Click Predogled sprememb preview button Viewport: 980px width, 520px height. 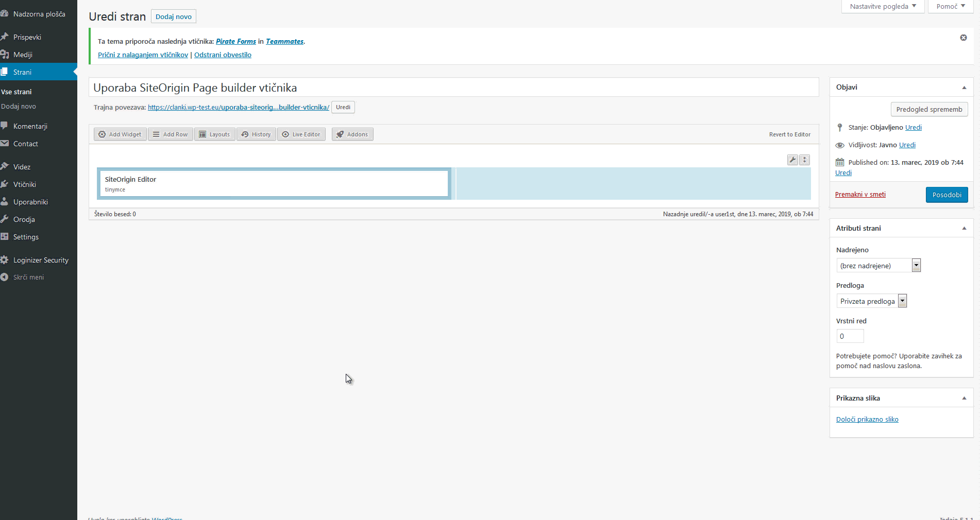pos(930,109)
